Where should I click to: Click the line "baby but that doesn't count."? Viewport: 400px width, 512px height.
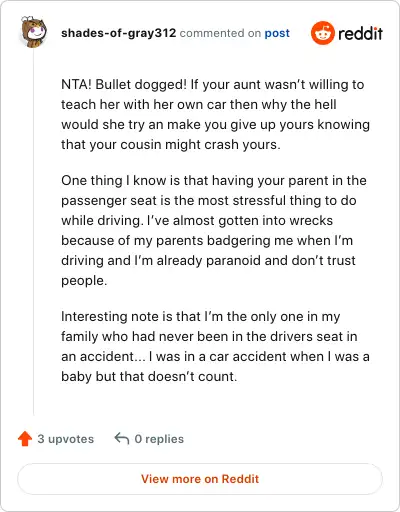pyautogui.click(x=149, y=377)
